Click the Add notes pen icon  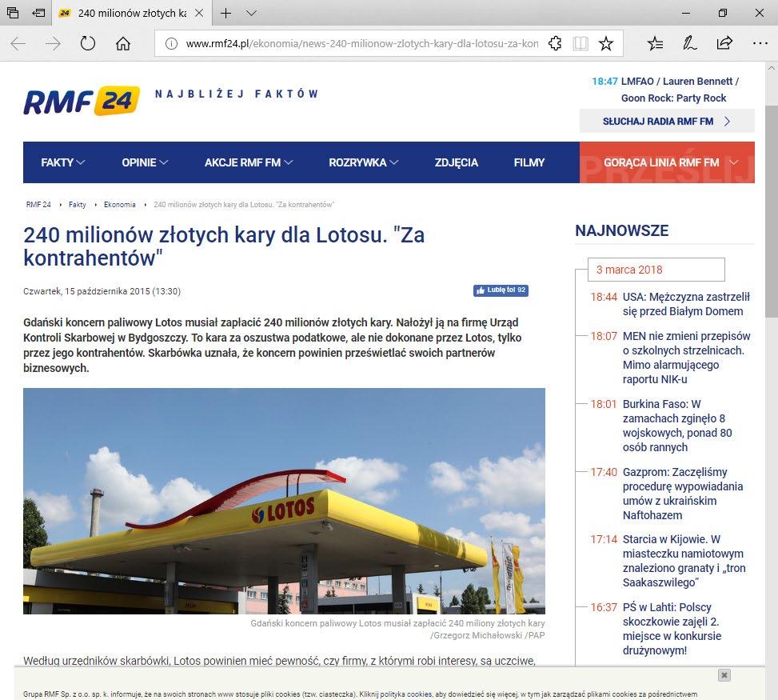pos(690,44)
